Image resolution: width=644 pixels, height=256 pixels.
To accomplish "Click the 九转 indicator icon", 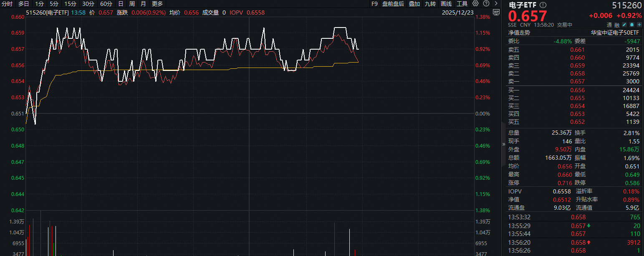I will pyautogui.click(x=429, y=3).
